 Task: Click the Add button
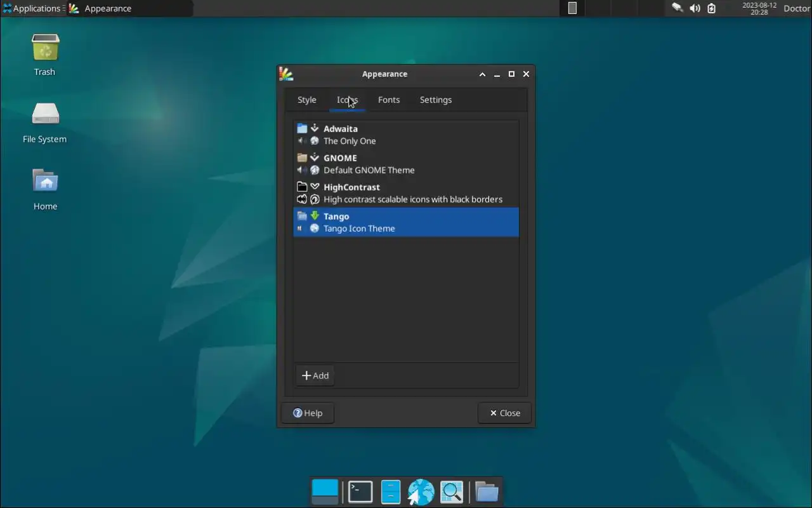click(315, 375)
